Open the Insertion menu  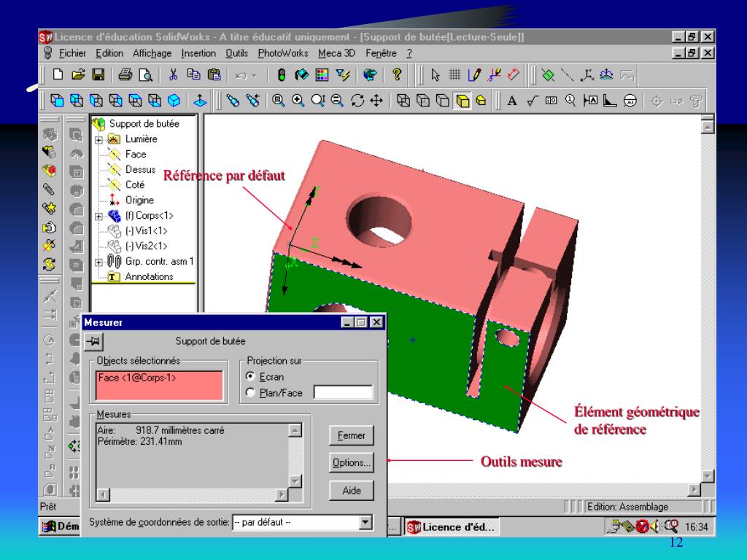pos(198,53)
